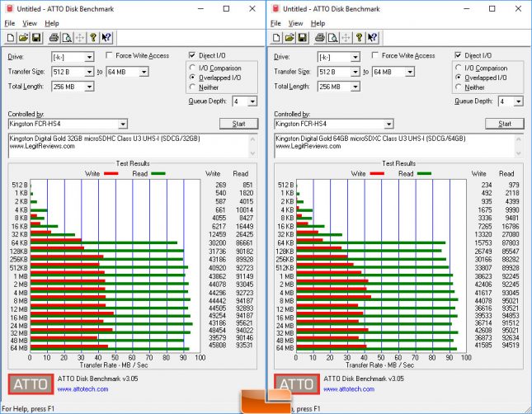Click New file icon in right window toolbar

(276, 37)
